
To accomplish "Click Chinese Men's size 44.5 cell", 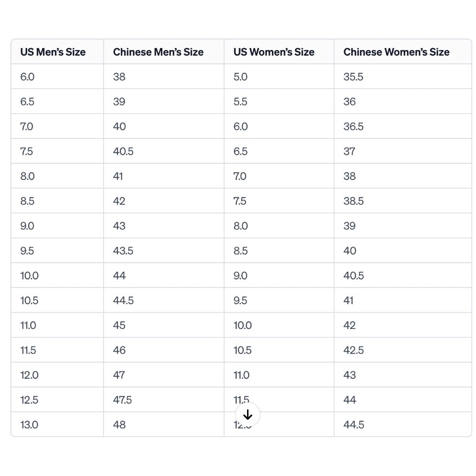I will [123, 300].
